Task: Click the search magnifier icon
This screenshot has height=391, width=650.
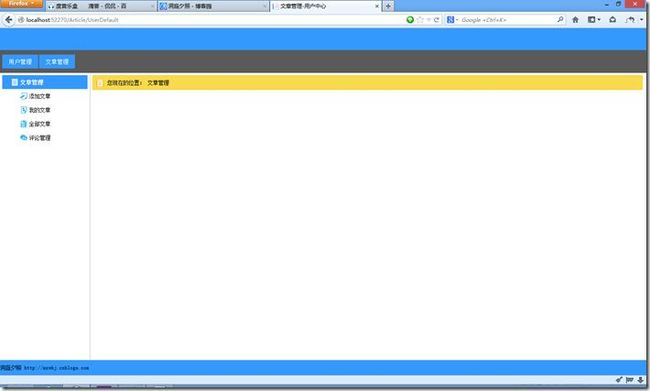Action: [560, 19]
